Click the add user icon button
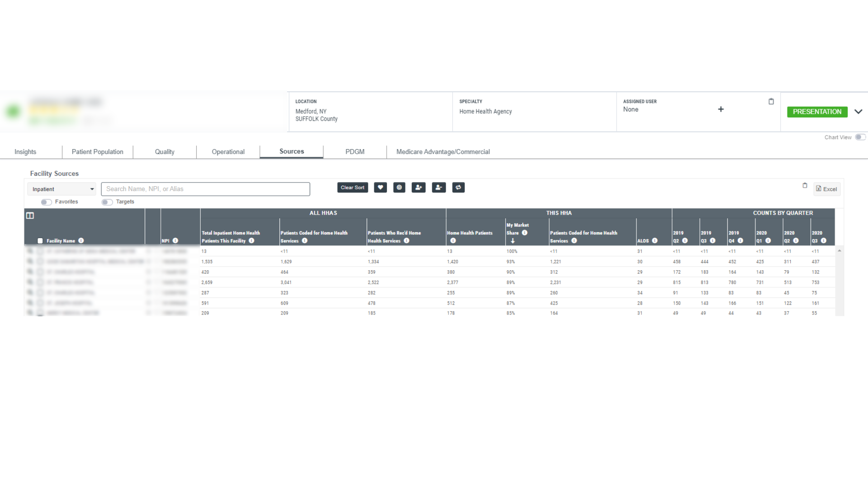This screenshot has height=488, width=868. pyautogui.click(x=419, y=188)
